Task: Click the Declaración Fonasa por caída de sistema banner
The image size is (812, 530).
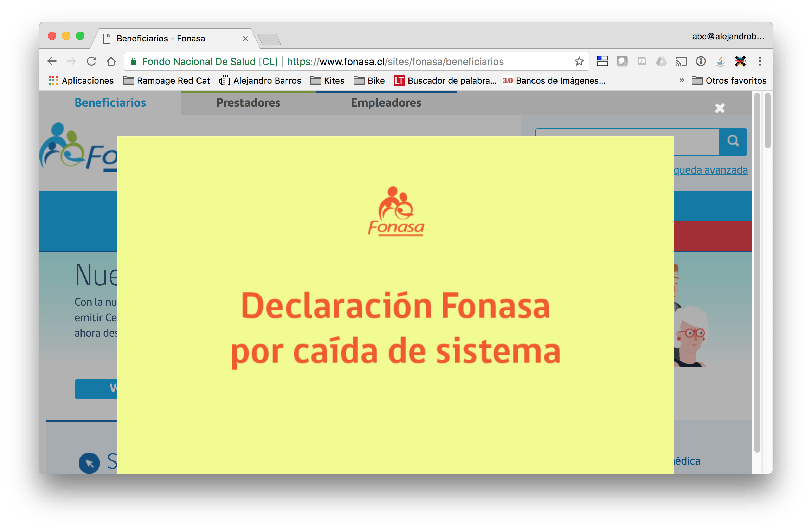Action: pyautogui.click(x=395, y=304)
